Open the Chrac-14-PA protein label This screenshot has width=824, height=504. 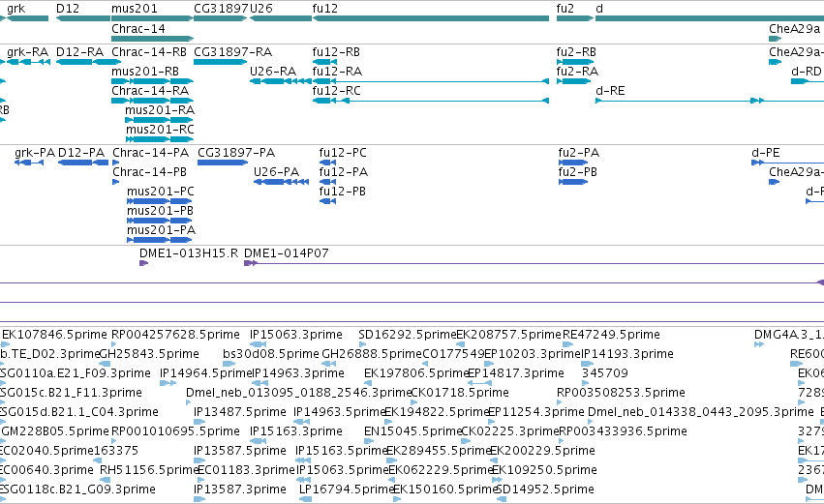[151, 153]
